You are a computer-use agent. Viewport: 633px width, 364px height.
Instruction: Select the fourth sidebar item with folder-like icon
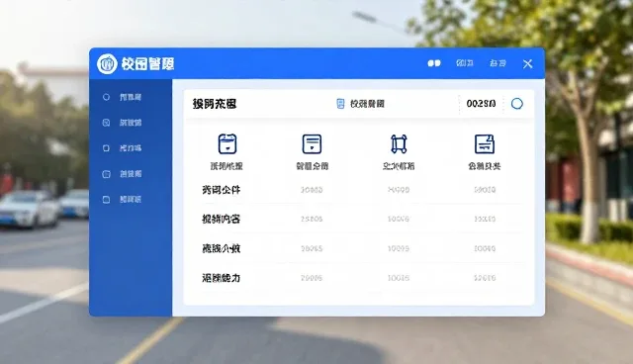click(x=123, y=174)
